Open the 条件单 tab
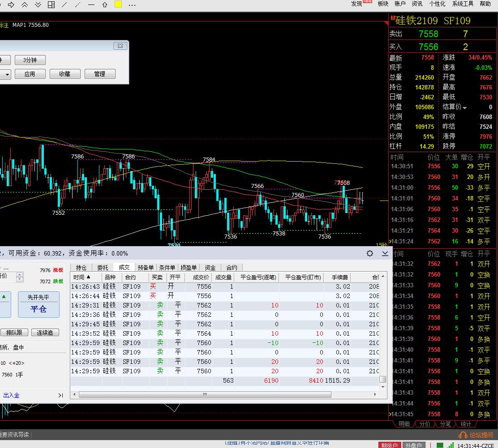 coord(167,268)
